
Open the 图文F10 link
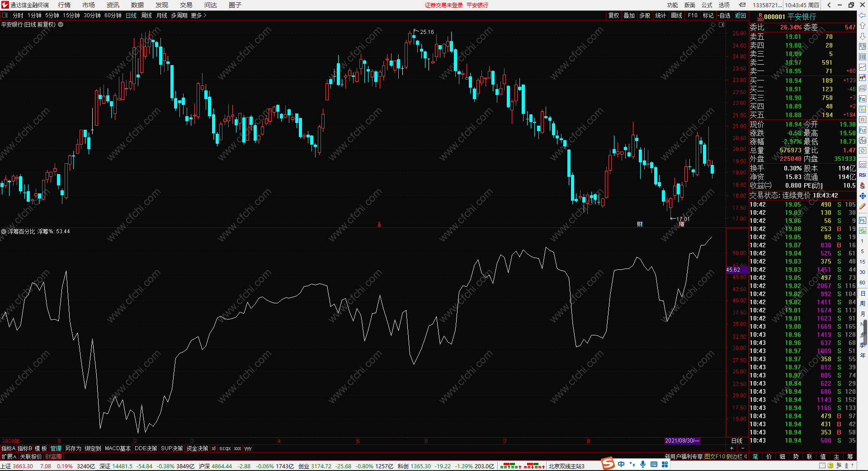[x=715, y=457]
